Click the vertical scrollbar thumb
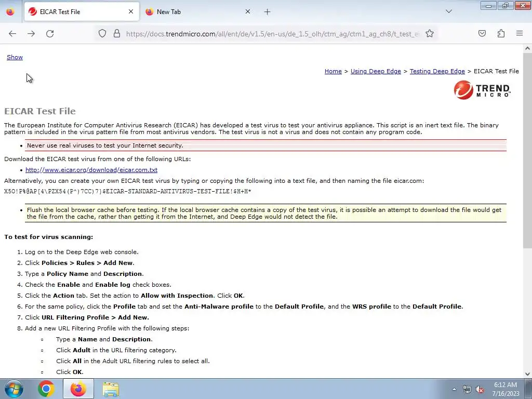The height and width of the screenshot is (399, 532). click(528, 150)
